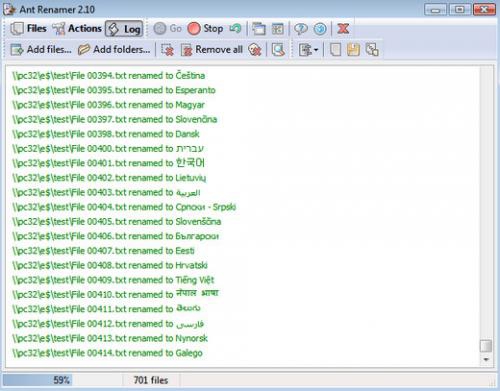Click Remove all button
Viewport: 500px width, 391px height.
click(x=212, y=50)
